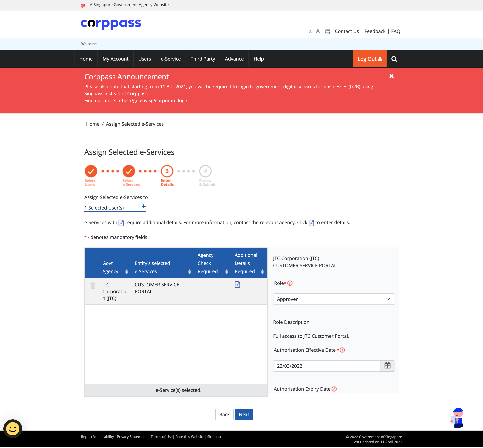483x448 pixels.
Task: Decrease font size with small A
Action: tap(310, 32)
